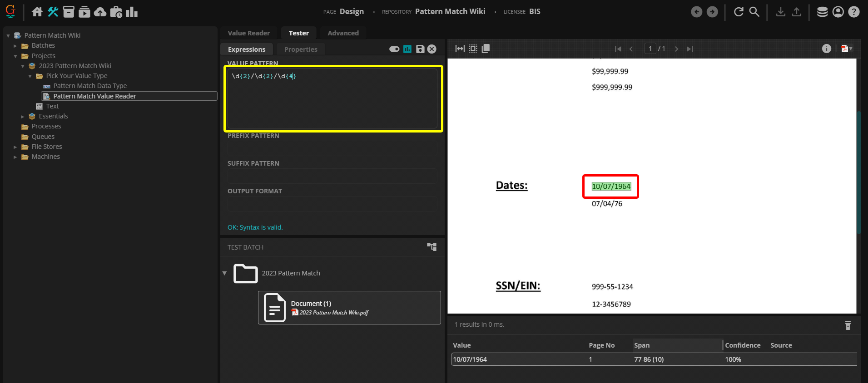The height and width of the screenshot is (383, 868).
Task: Select the Tester tab
Action: pos(299,33)
